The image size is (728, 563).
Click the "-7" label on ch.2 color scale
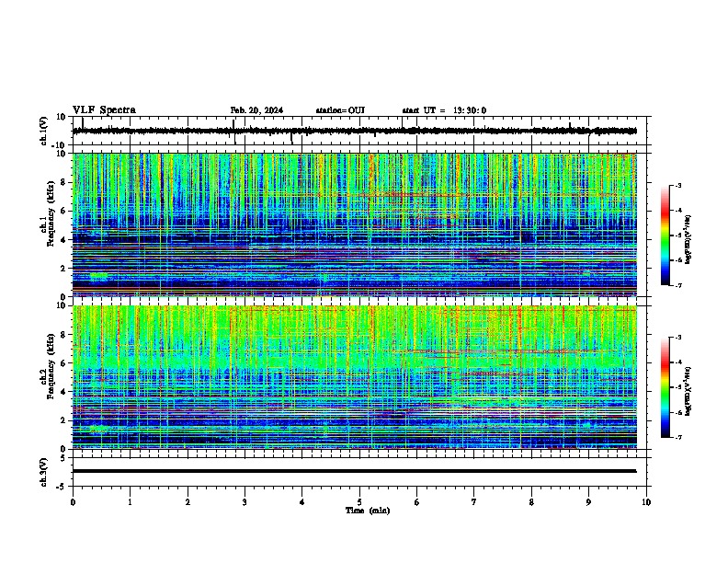[x=678, y=438]
